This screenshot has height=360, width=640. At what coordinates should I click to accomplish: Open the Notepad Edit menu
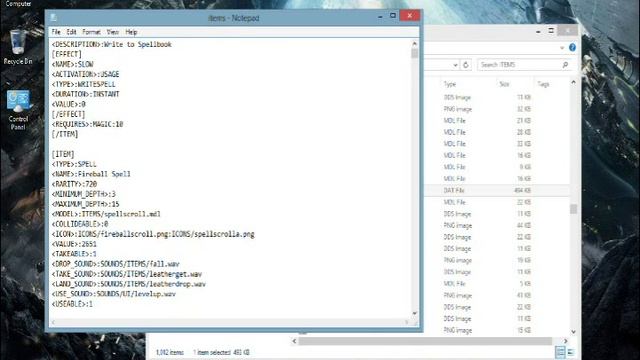(x=71, y=32)
